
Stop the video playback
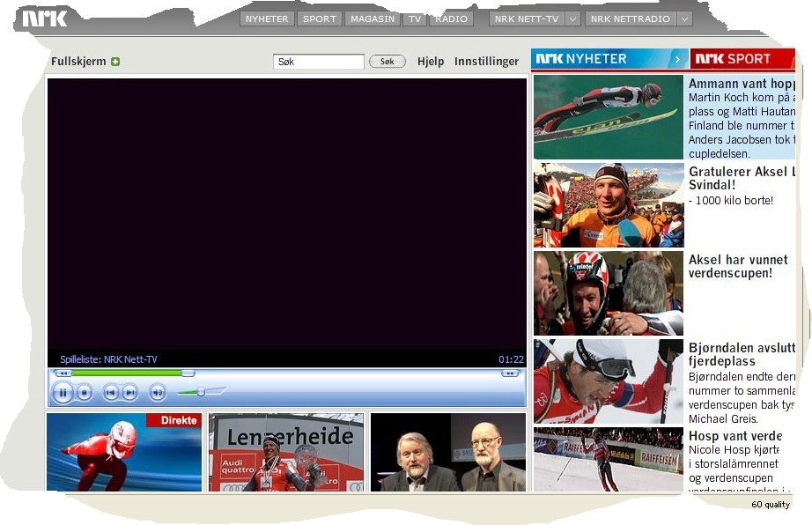pos(84,393)
